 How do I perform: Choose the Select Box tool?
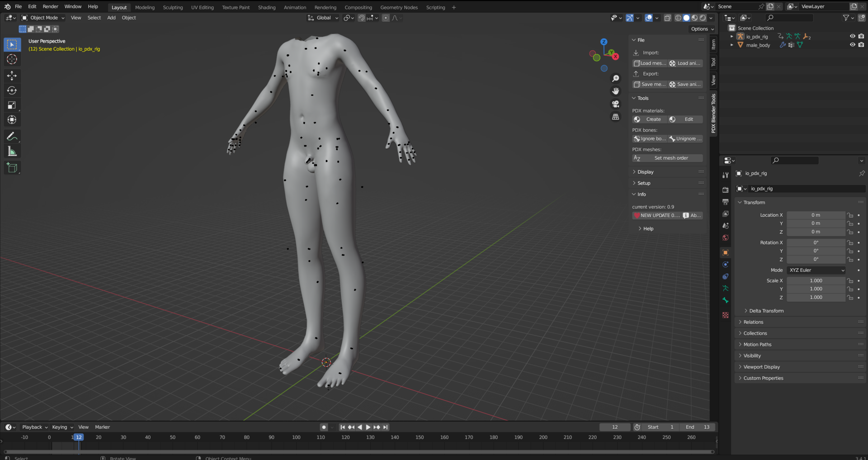click(12, 44)
